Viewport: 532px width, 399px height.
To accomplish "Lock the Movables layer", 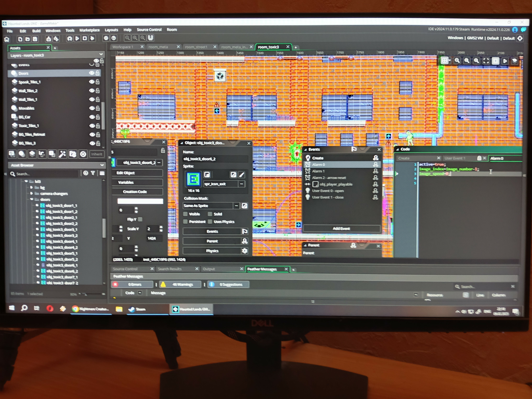I will coord(98,108).
